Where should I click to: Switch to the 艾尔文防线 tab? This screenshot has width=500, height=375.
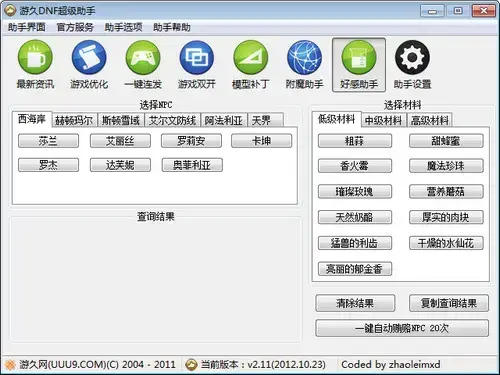(172, 120)
